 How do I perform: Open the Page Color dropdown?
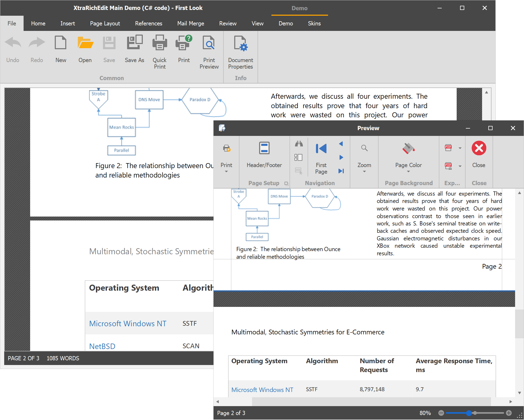[408, 172]
